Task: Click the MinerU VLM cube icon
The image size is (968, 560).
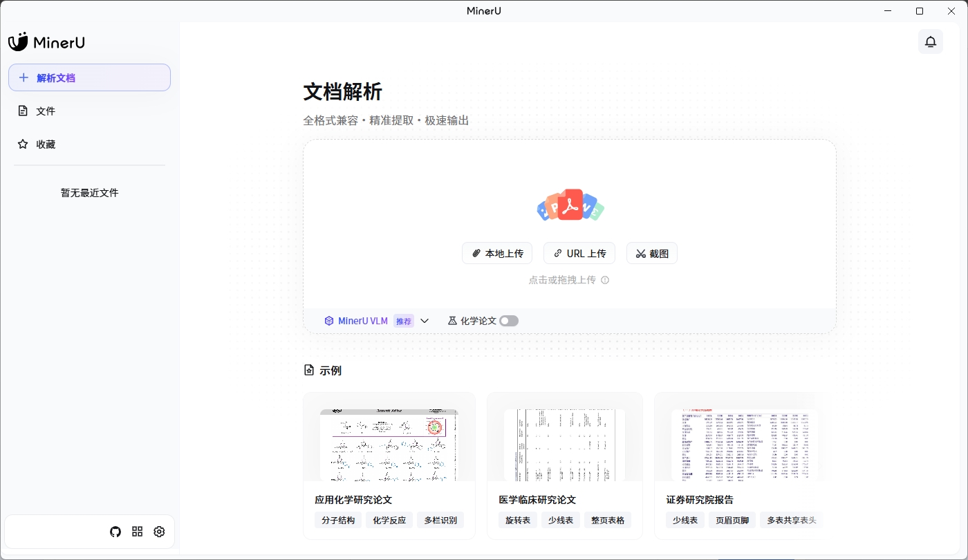Action: (328, 320)
